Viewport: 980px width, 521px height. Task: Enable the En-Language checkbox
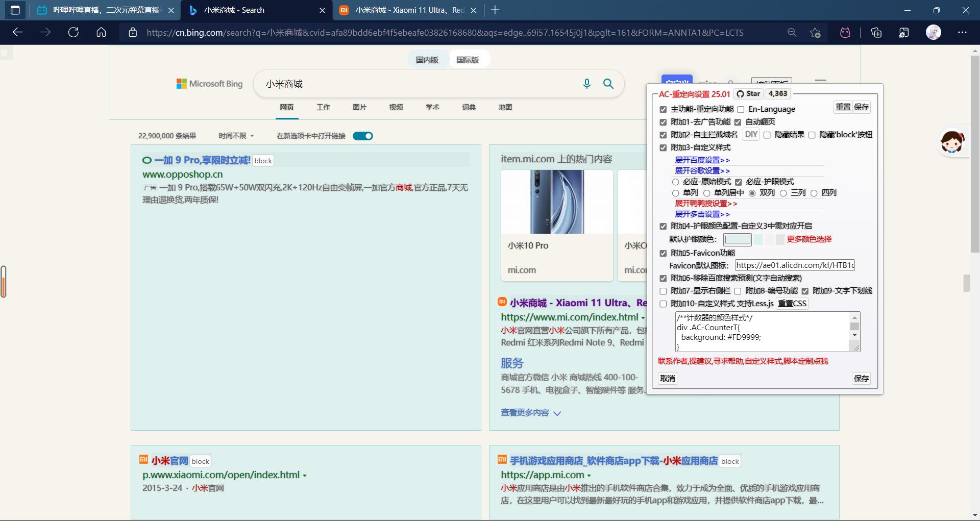coord(741,109)
